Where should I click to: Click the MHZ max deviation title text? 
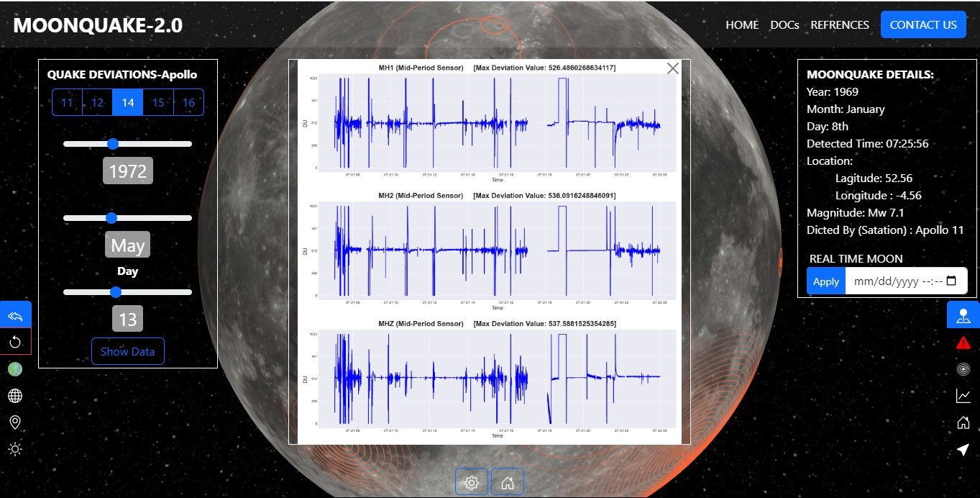point(497,324)
